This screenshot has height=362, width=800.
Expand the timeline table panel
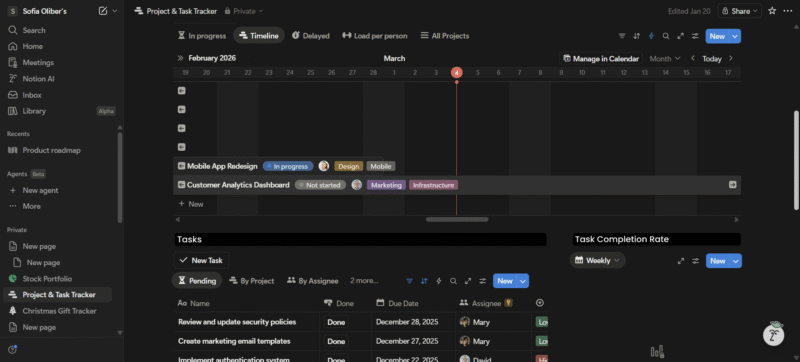point(180,58)
